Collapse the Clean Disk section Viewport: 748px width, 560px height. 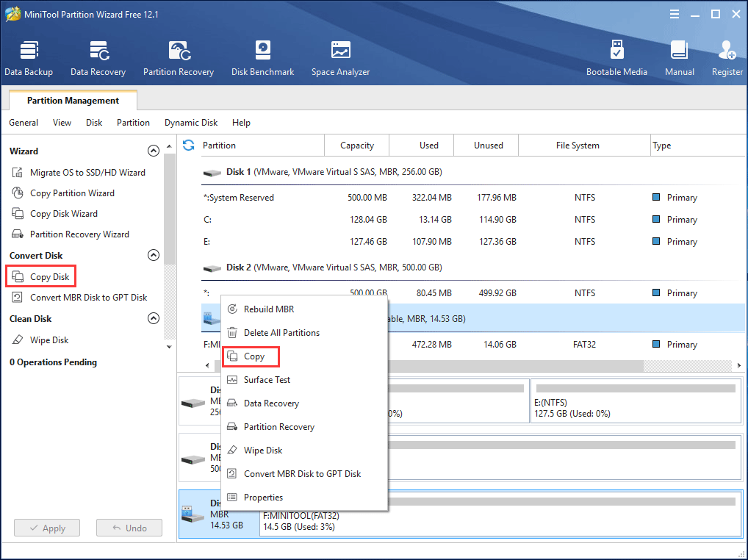tap(153, 318)
